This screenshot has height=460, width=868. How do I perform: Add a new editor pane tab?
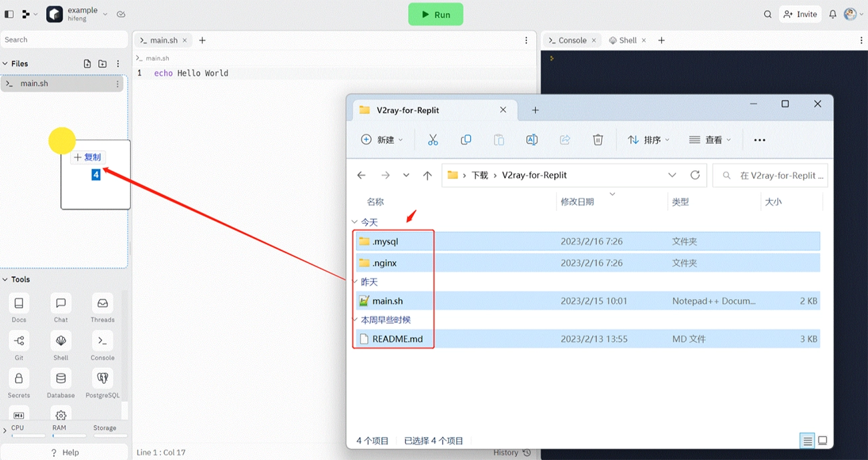202,40
